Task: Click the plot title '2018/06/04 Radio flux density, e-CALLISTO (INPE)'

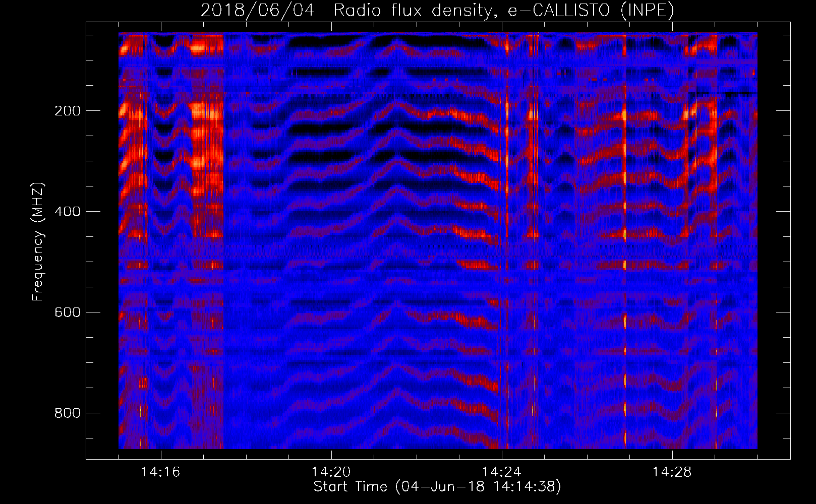Action: pos(437,11)
